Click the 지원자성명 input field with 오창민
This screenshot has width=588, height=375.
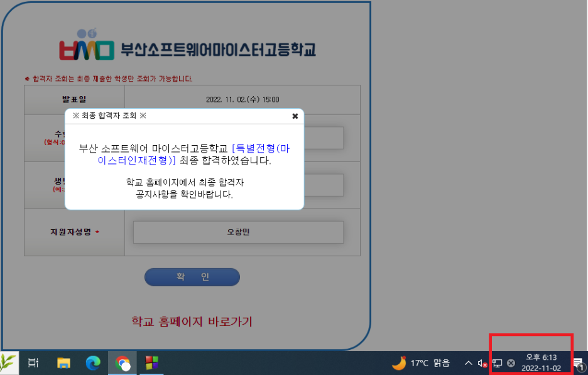pyautogui.click(x=238, y=232)
